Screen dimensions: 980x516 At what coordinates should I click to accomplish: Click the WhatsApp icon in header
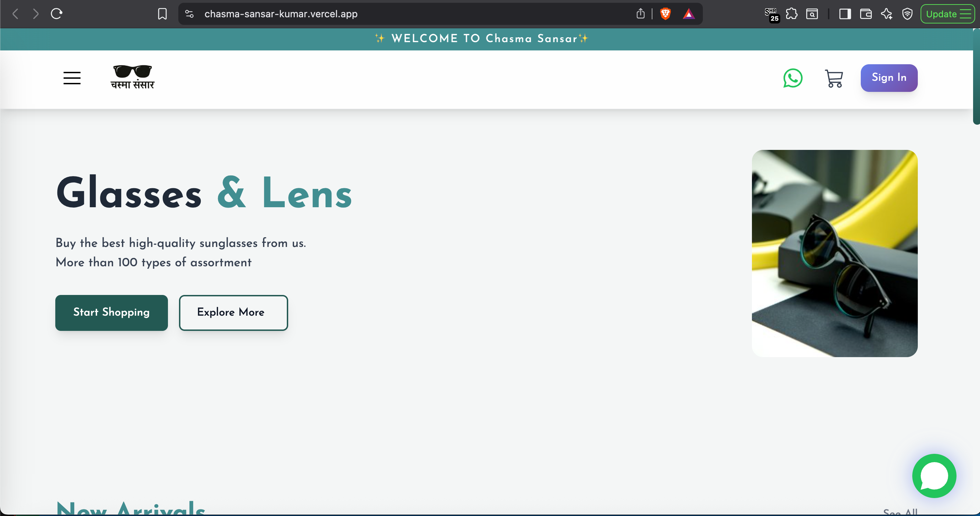tap(793, 78)
